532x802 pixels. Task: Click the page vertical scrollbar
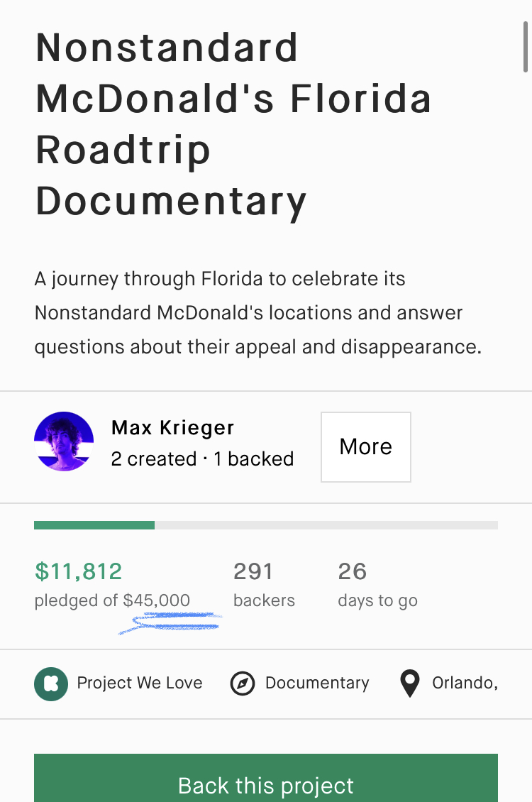525,47
